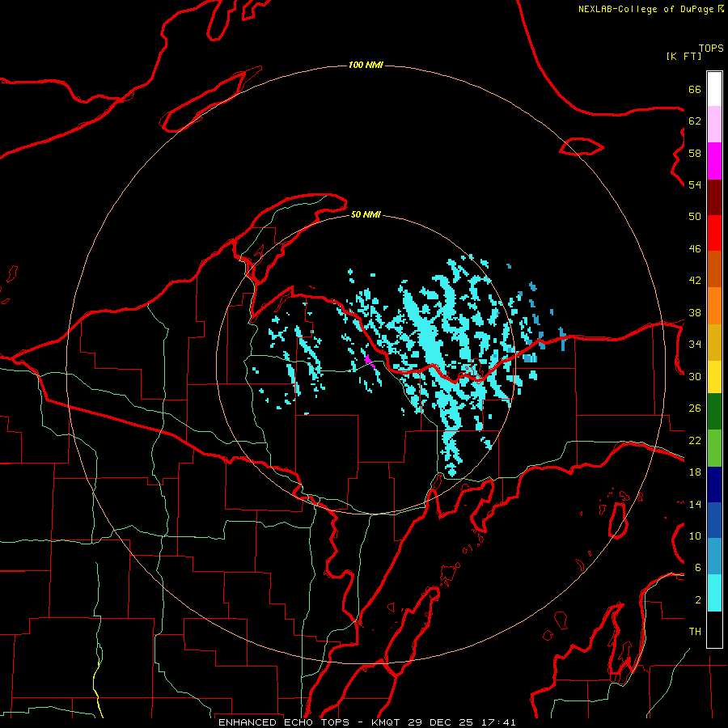Click the legend value 2

pos(698,600)
